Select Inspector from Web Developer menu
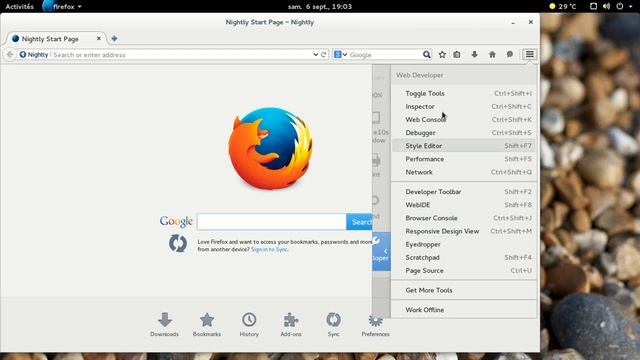This screenshot has height=360, width=640. 464,107
